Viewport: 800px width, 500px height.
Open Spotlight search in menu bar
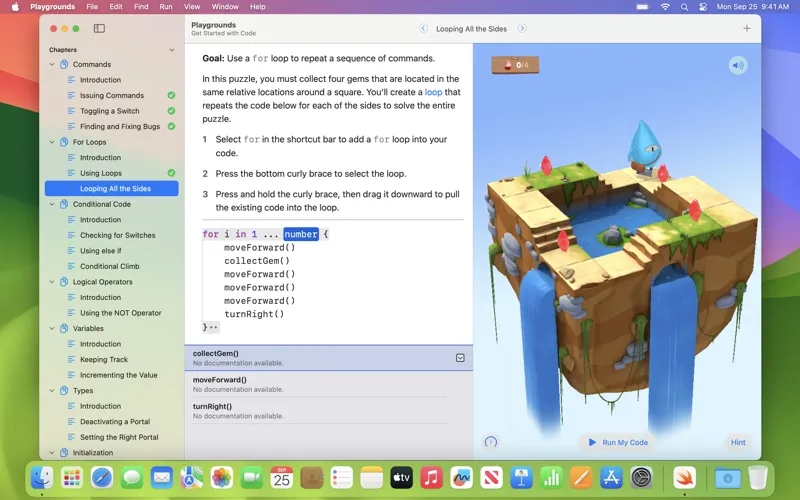coord(684,7)
